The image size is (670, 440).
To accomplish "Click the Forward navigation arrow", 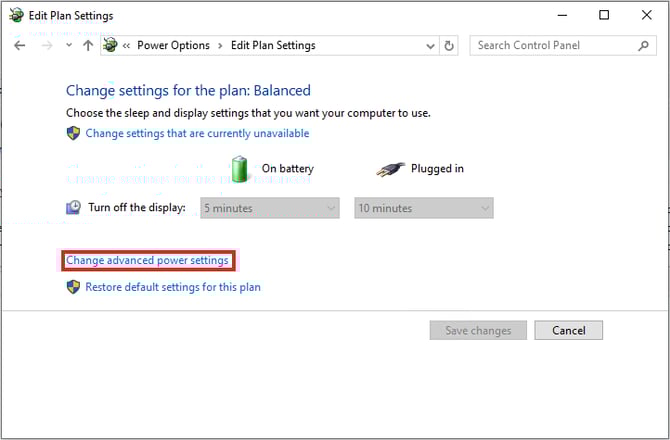I will pyautogui.click(x=46, y=46).
